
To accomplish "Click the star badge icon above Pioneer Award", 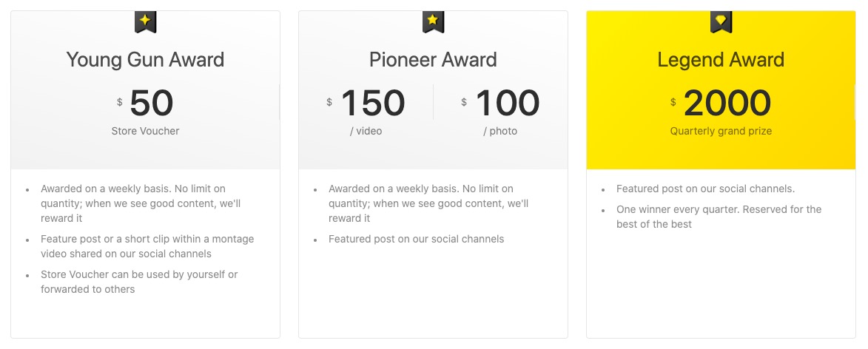I will coord(433,21).
